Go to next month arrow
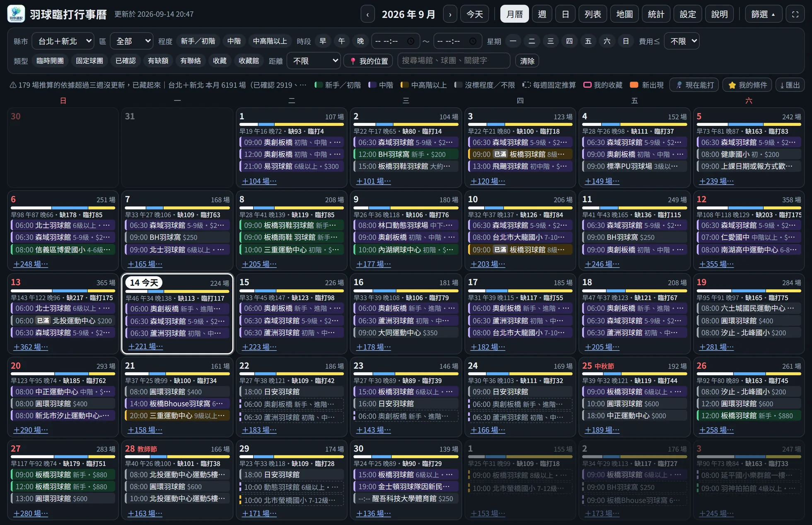 point(450,14)
